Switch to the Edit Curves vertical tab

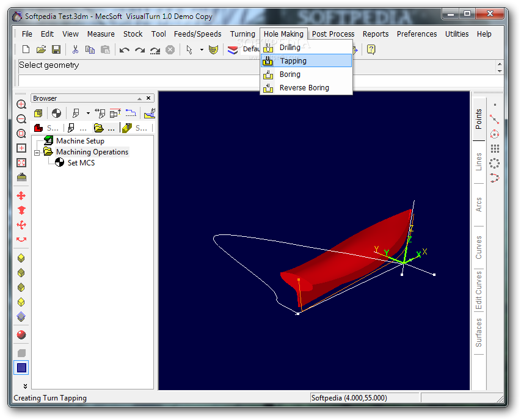tap(478, 290)
